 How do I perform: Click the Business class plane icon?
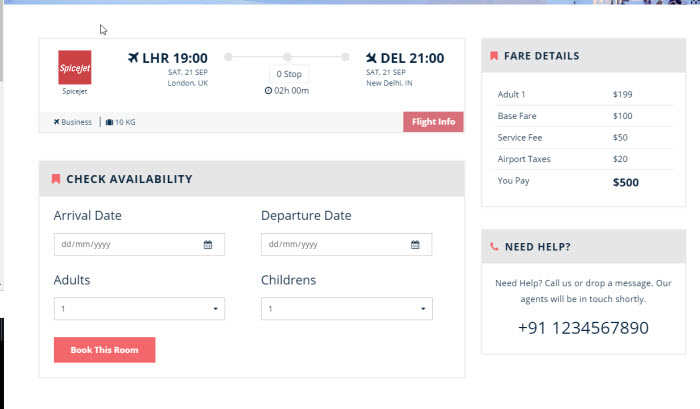pyautogui.click(x=57, y=122)
